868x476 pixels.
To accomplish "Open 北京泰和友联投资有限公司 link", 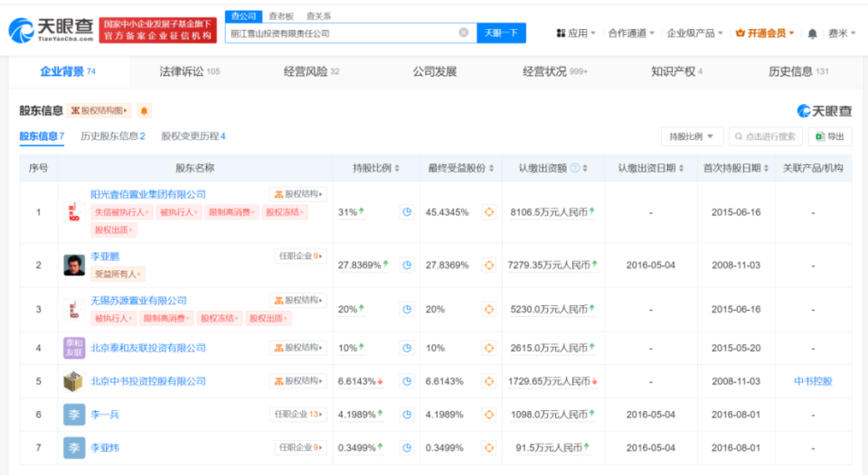I will click(x=147, y=348).
